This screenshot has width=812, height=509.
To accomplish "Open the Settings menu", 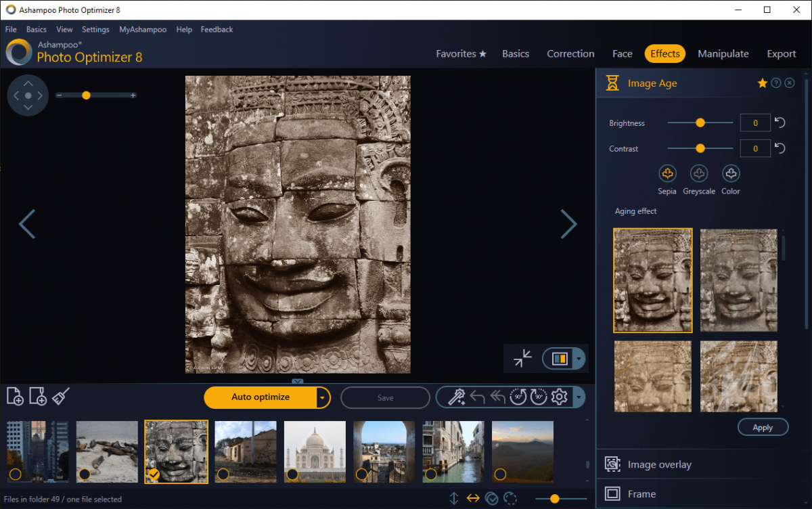I will pos(95,29).
